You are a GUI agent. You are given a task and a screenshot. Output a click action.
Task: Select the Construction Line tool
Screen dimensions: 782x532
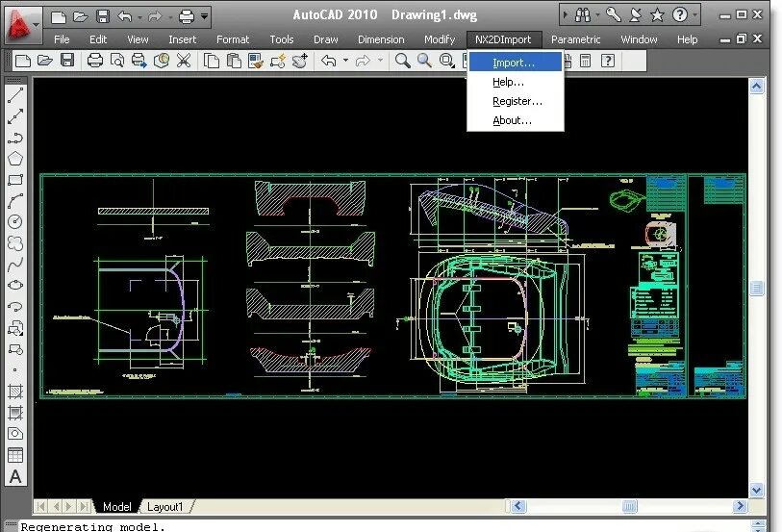[15, 116]
